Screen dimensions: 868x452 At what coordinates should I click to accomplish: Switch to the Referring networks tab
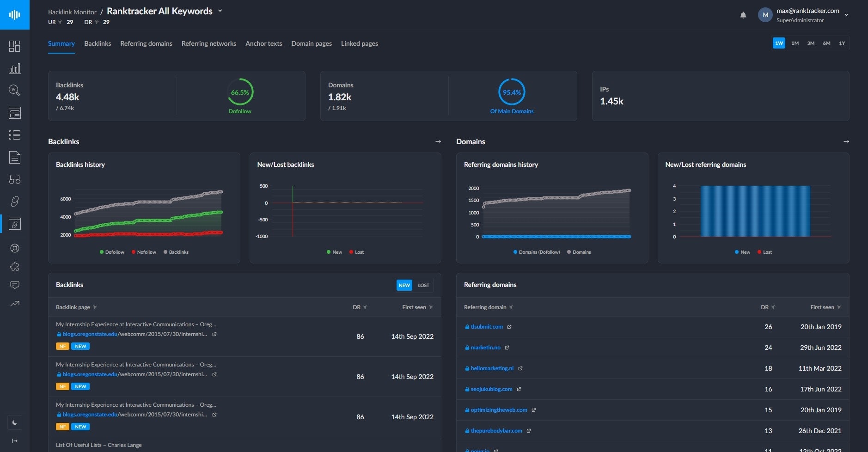tap(209, 43)
